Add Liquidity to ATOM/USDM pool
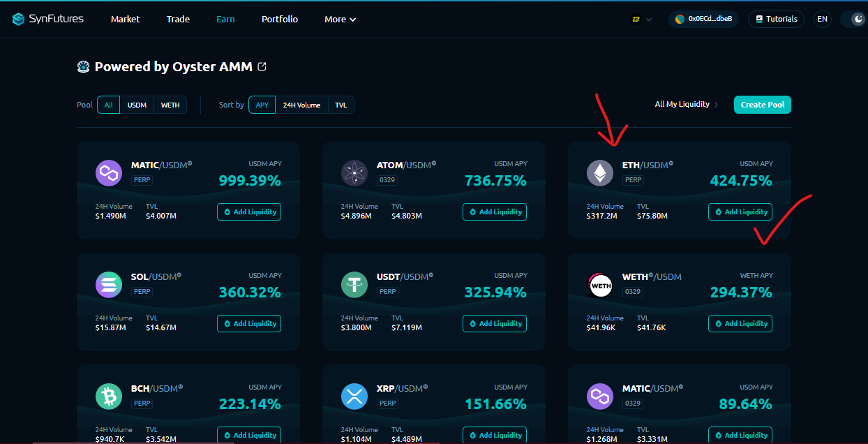868x444 pixels. click(x=495, y=212)
